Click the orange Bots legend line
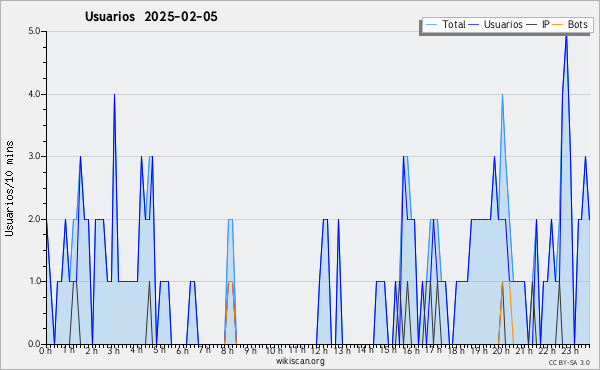The height and width of the screenshot is (370, 600). (x=558, y=25)
